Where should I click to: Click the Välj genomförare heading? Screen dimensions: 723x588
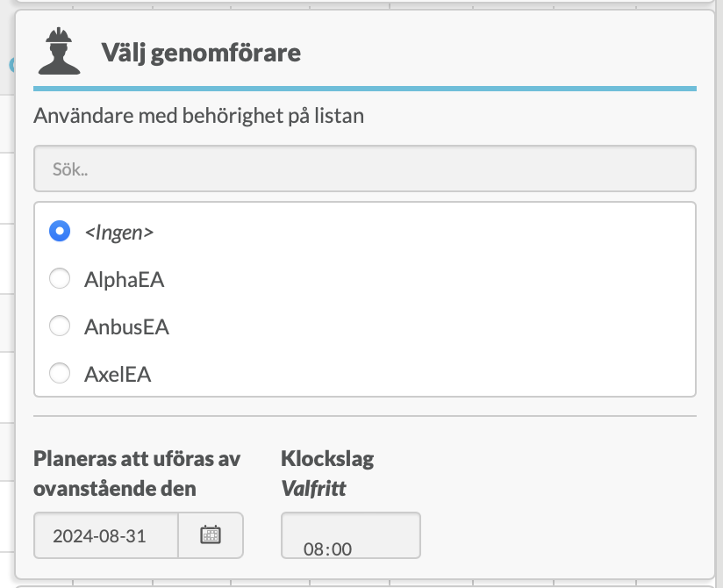click(201, 54)
